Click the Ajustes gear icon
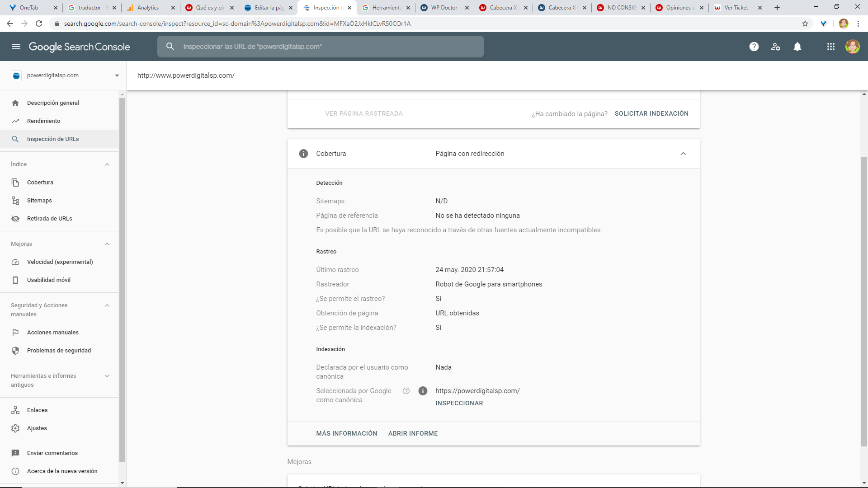868x488 pixels. click(x=15, y=428)
